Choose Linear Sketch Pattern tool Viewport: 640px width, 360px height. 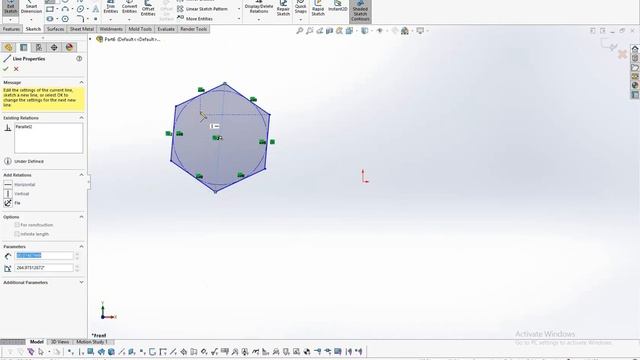pyautogui.click(x=202, y=9)
